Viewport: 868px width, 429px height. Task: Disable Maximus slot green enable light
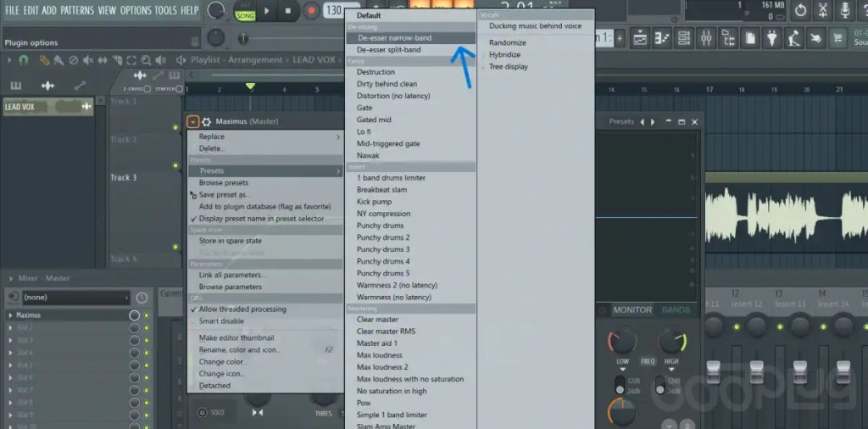click(147, 315)
